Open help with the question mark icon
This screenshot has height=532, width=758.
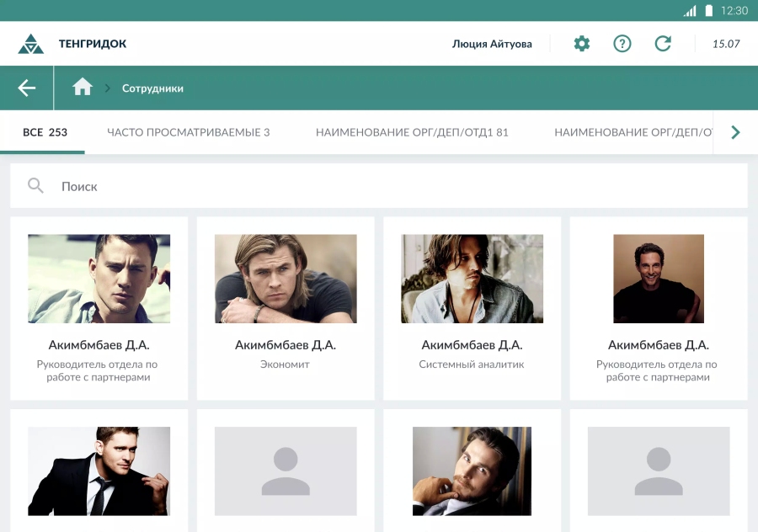click(x=622, y=44)
